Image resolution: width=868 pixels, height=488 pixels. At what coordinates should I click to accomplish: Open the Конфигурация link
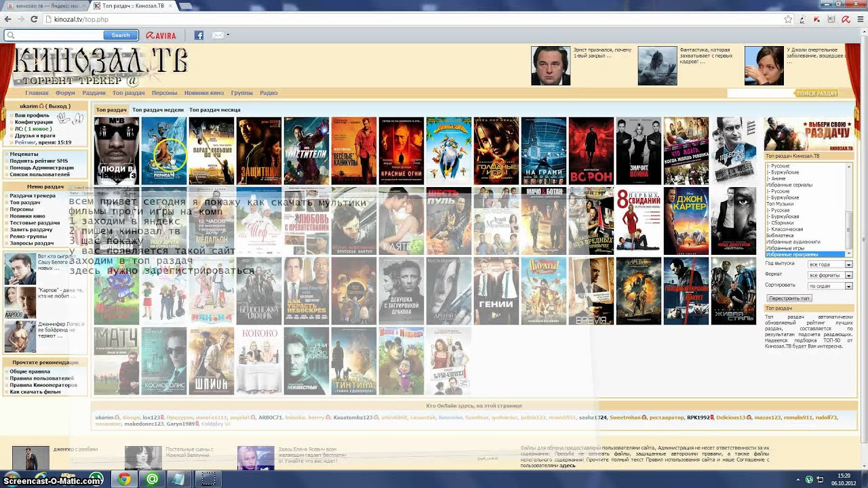34,122
